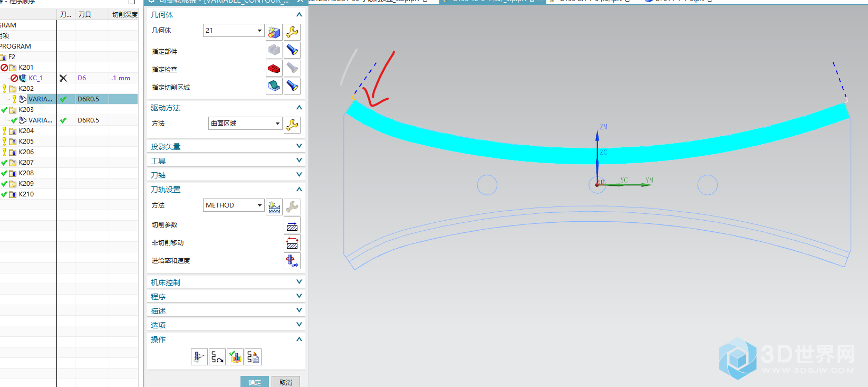
Task: Click the red select icon for 指定检查
Action: [274, 68]
